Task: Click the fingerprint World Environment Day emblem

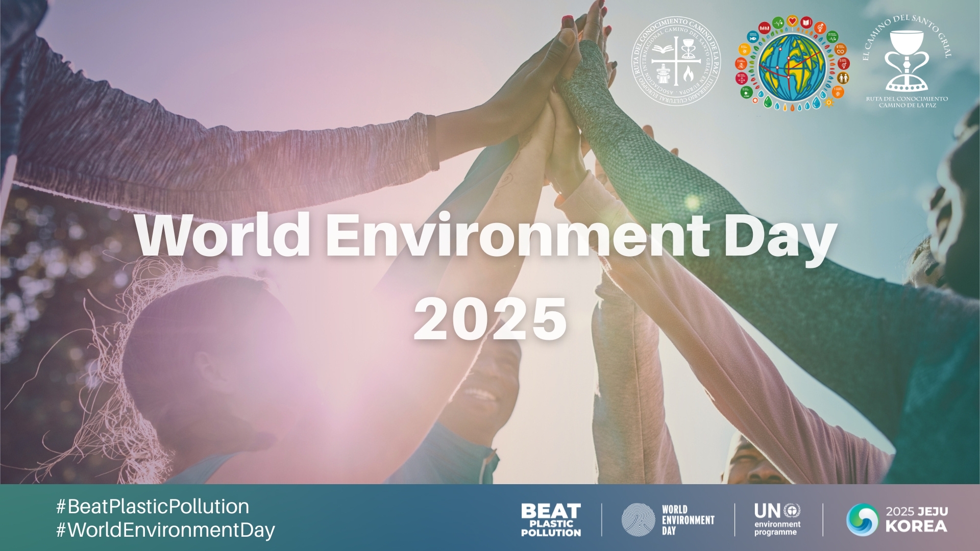Action: (x=638, y=520)
